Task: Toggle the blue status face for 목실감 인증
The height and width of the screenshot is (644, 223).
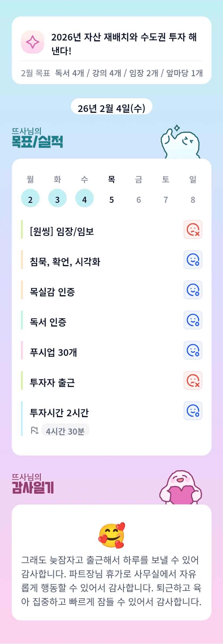Action: [x=193, y=290]
